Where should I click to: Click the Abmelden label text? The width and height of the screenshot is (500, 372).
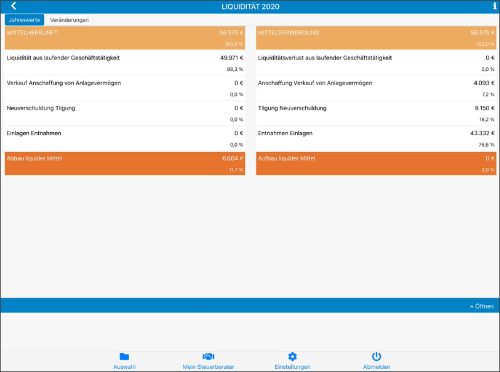pos(376,367)
